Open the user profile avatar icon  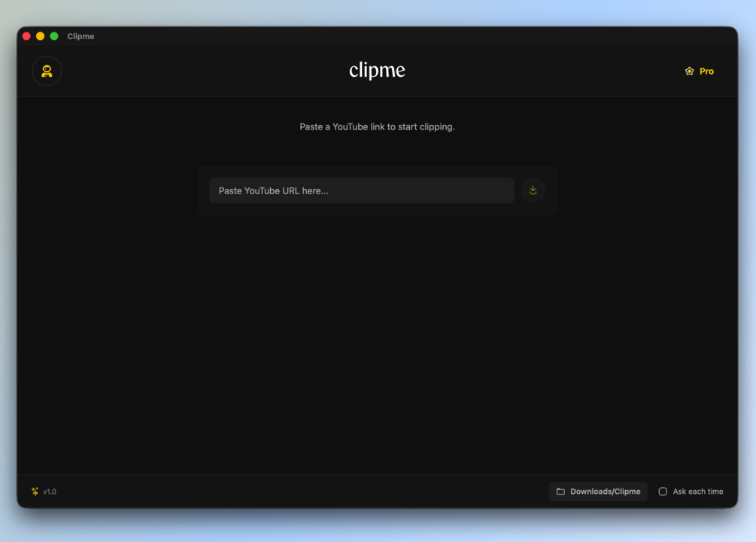tap(47, 71)
